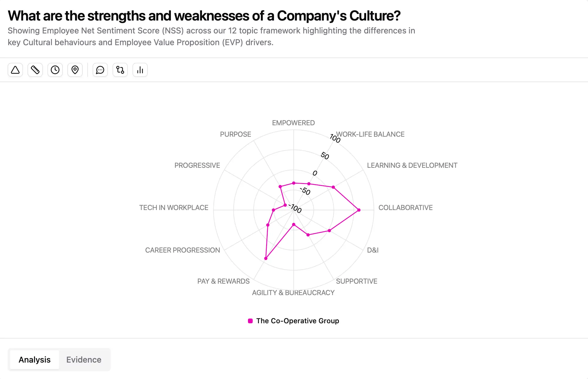Select the relationship connection icon
The width and height of the screenshot is (588, 379).
click(x=120, y=70)
